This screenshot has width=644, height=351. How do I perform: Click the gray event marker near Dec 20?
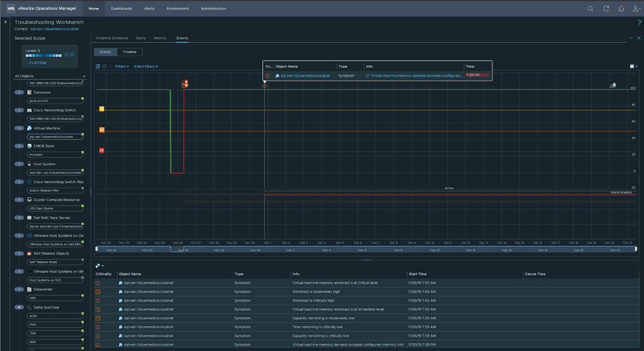pos(613,85)
